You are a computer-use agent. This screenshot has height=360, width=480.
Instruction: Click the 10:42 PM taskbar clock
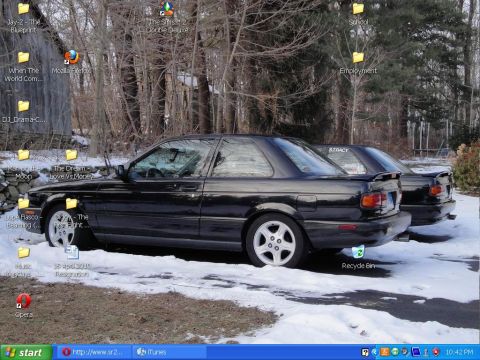(459, 352)
